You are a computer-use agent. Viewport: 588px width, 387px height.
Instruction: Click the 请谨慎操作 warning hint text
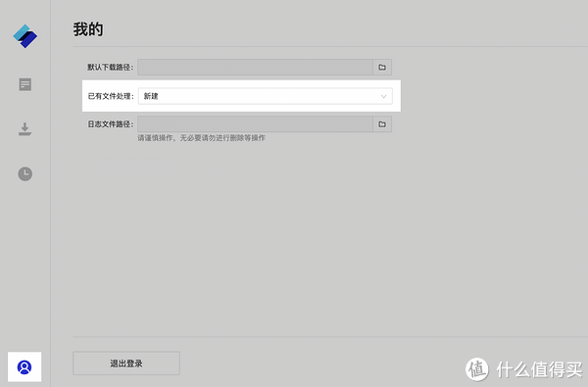point(201,138)
